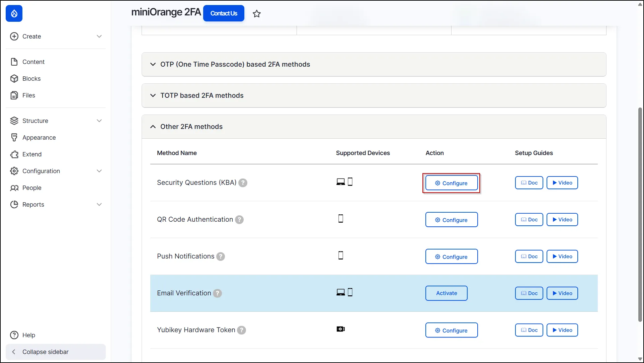Click help icon next to QR Code Authentication
Viewport: 644px width, 363px height.
click(x=239, y=220)
